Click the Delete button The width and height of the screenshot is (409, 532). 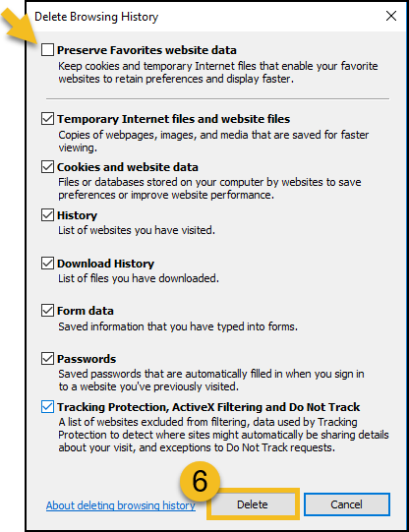click(253, 504)
